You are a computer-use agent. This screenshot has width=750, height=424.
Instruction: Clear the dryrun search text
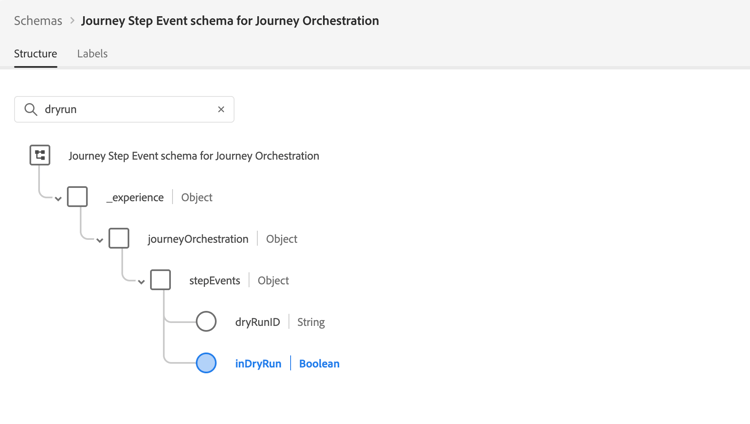tap(221, 109)
